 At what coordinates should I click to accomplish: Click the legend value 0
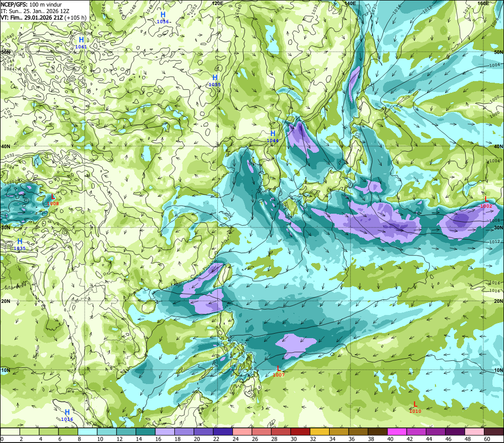click(2, 439)
